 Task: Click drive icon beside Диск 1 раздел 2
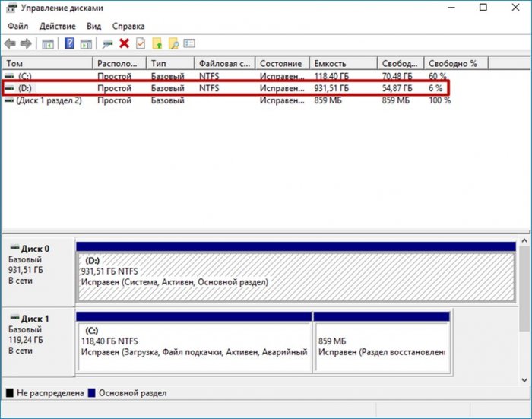coord(9,100)
